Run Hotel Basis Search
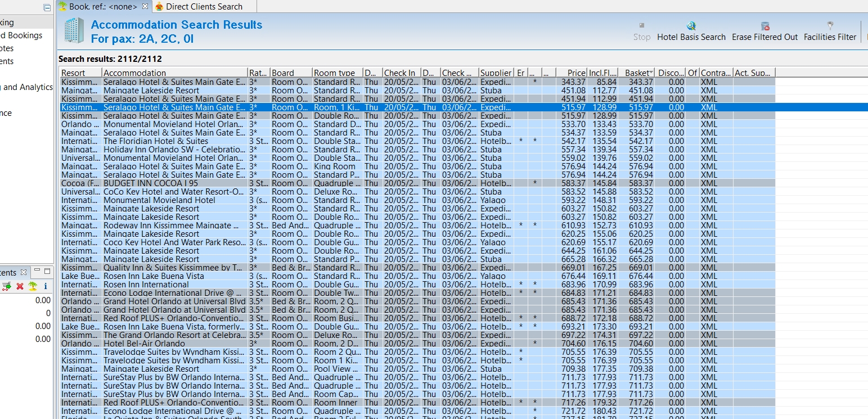 point(691,31)
